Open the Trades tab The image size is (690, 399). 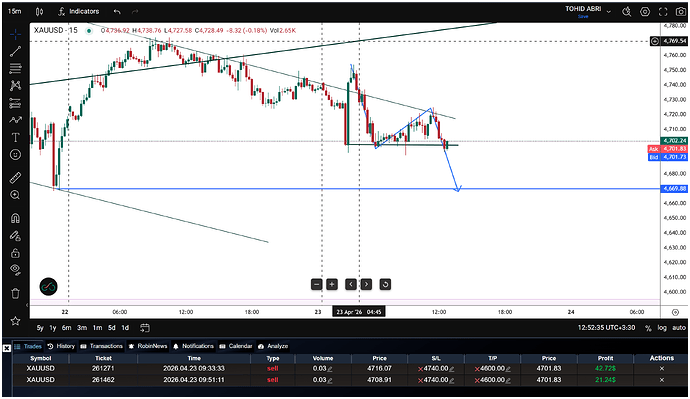point(29,346)
